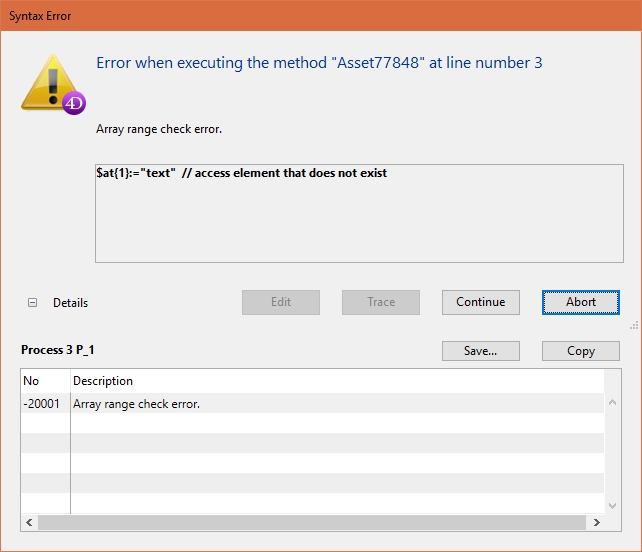Click the Details label
Viewport: 642px width, 552px height.
(x=70, y=303)
